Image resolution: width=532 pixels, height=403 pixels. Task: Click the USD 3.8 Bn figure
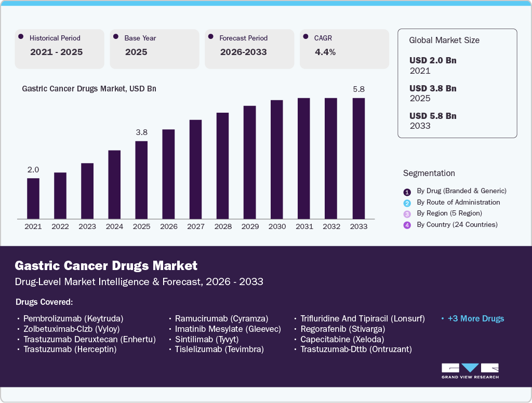[433, 88]
